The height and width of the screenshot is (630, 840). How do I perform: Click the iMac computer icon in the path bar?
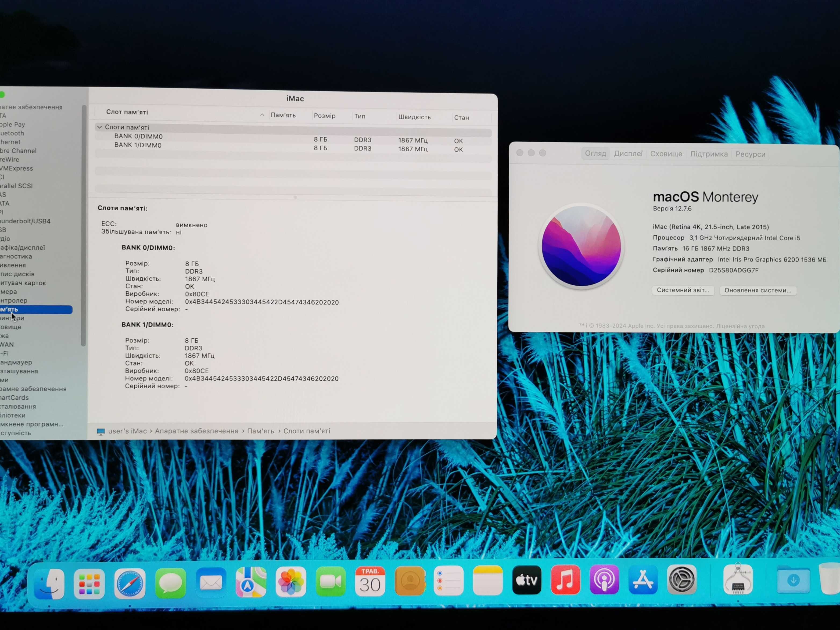(100, 432)
